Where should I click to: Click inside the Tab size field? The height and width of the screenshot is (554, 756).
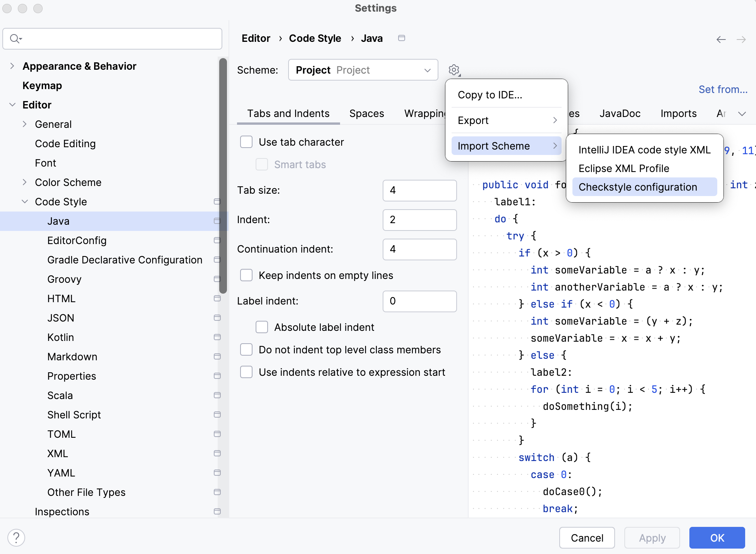pos(419,191)
